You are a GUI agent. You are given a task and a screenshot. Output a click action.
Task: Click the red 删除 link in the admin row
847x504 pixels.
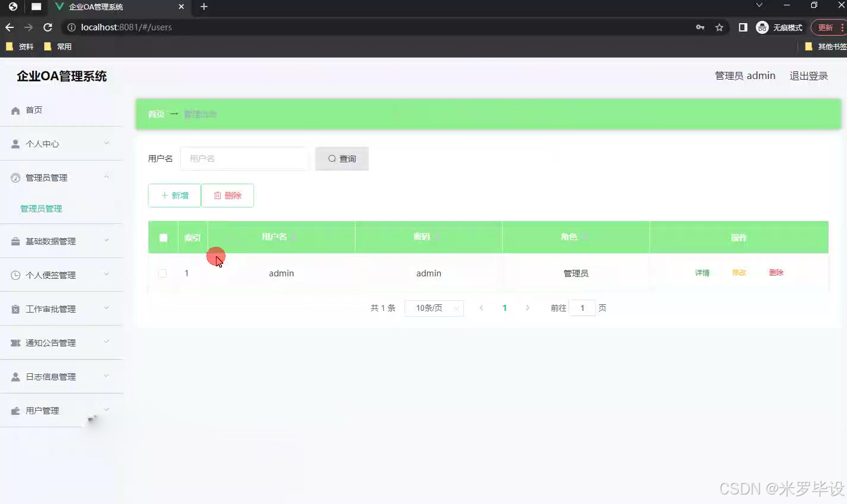(776, 273)
